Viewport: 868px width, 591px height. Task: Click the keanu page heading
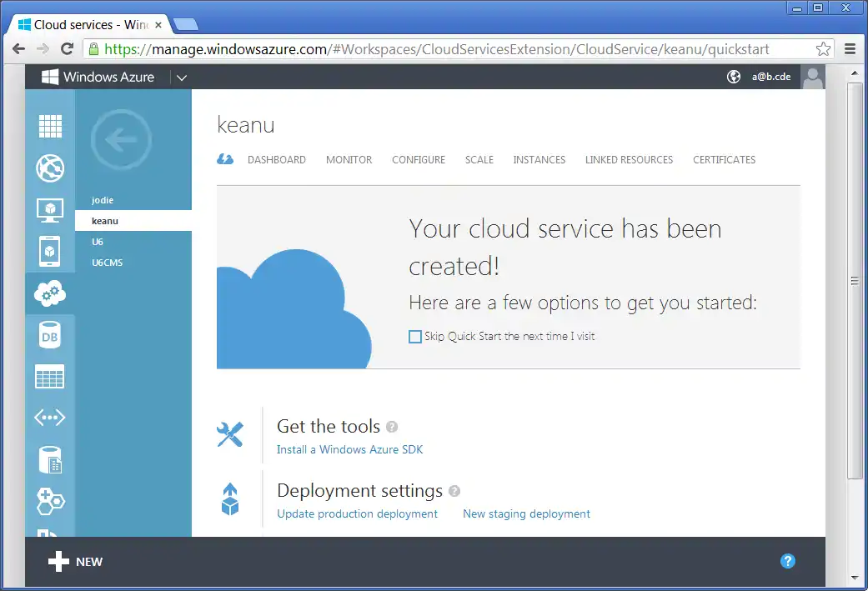(x=246, y=125)
